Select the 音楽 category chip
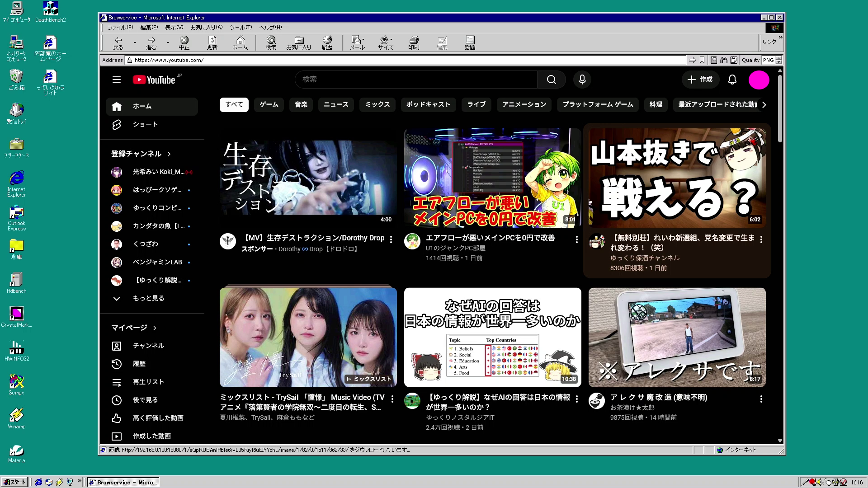The width and height of the screenshot is (868, 488). click(301, 105)
